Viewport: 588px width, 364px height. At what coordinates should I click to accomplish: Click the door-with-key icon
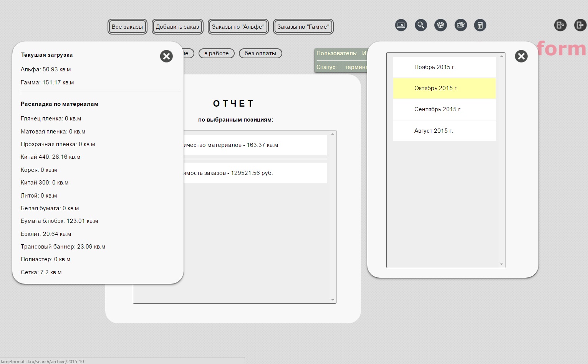coord(560,25)
